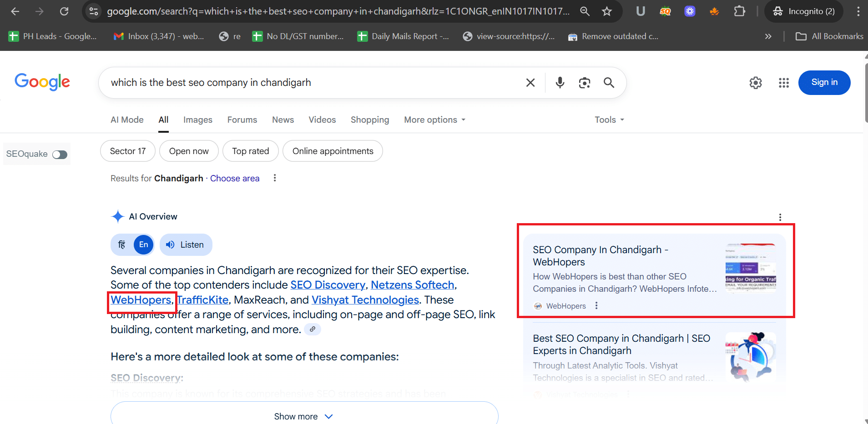Open SEO Discovery link
Screen dimensions: 868x424
point(328,285)
